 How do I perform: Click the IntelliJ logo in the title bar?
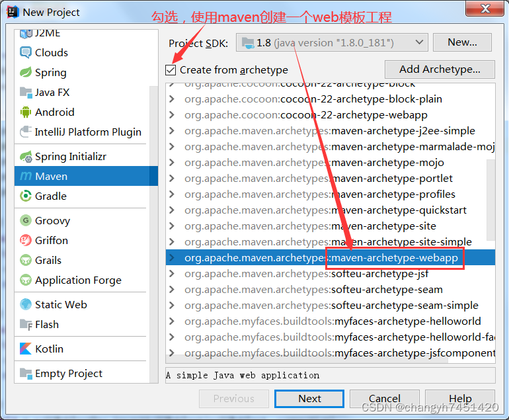tap(13, 12)
